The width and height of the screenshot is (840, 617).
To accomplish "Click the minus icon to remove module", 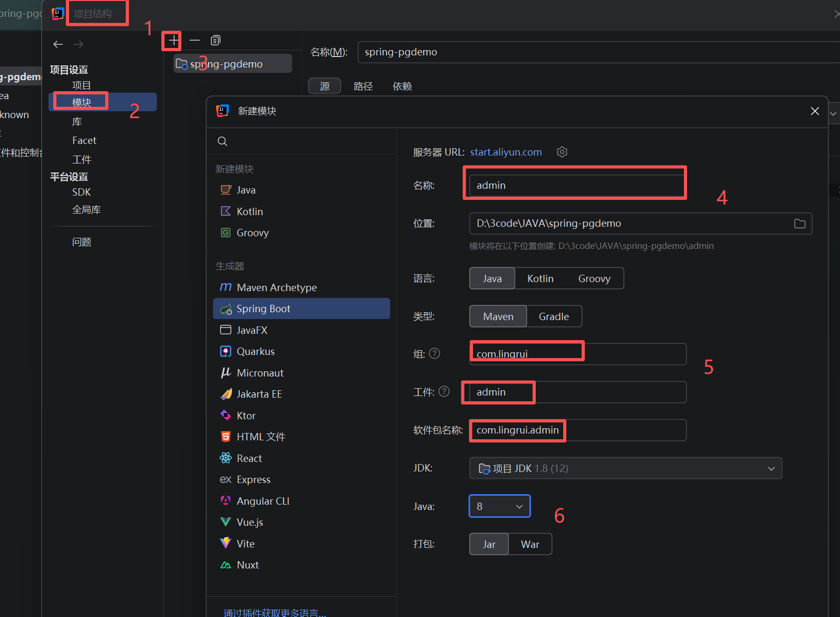I will pos(195,40).
